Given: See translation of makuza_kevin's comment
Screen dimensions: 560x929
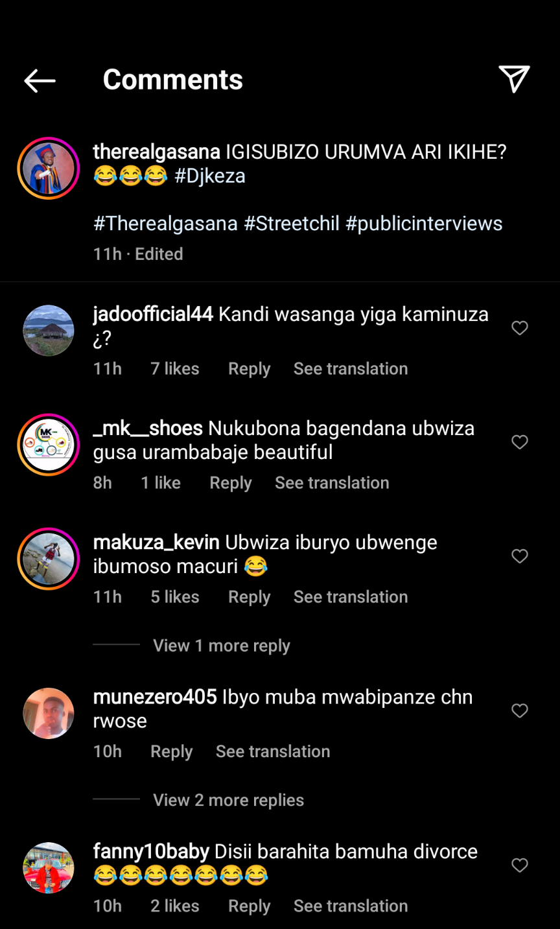Looking at the screenshot, I should pyautogui.click(x=351, y=597).
